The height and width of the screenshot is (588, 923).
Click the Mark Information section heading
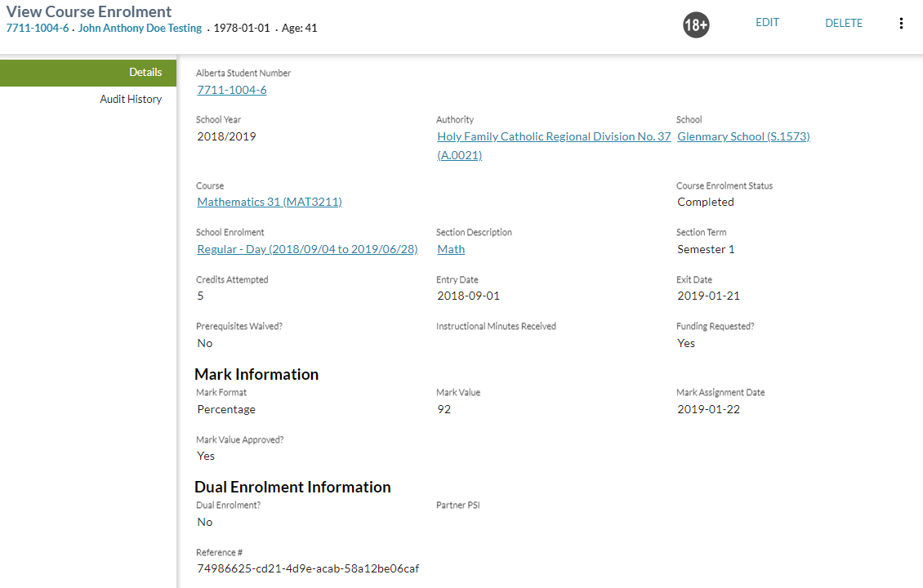pos(256,374)
